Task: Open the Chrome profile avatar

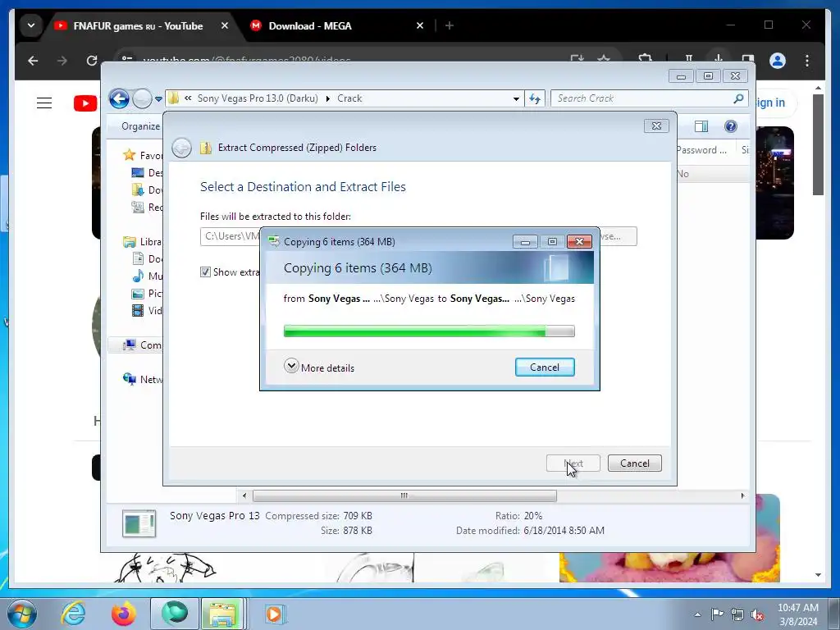Action: pyautogui.click(x=778, y=61)
